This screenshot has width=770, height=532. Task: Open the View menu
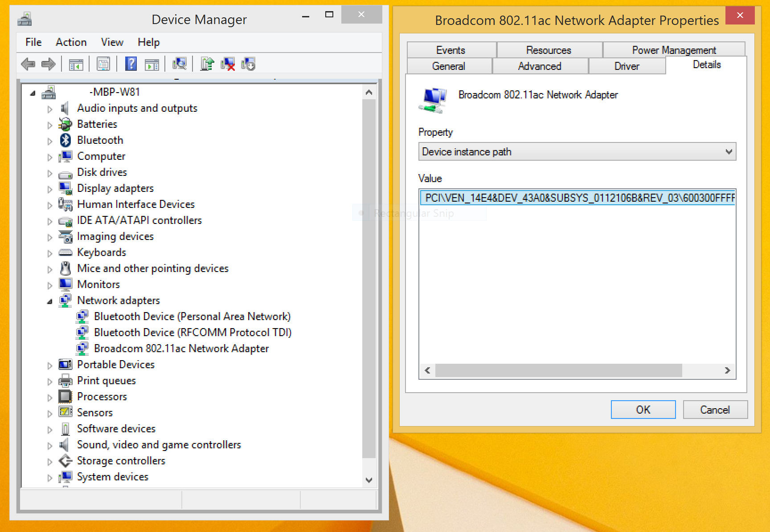(x=112, y=42)
